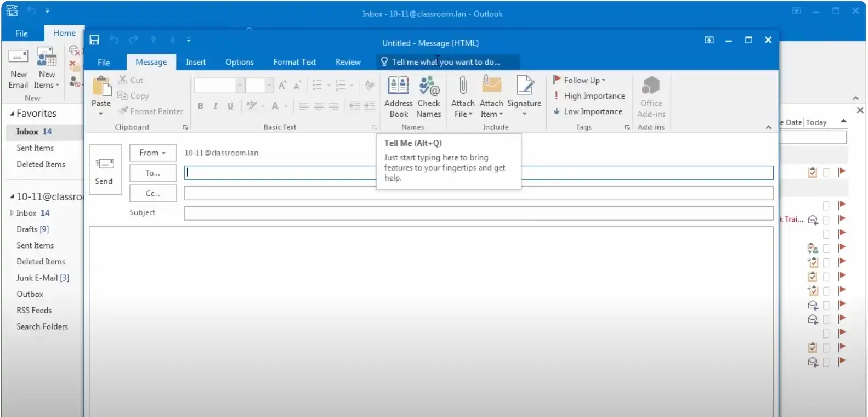Click the Cc... button
This screenshot has height=417, width=868.
[x=152, y=193]
